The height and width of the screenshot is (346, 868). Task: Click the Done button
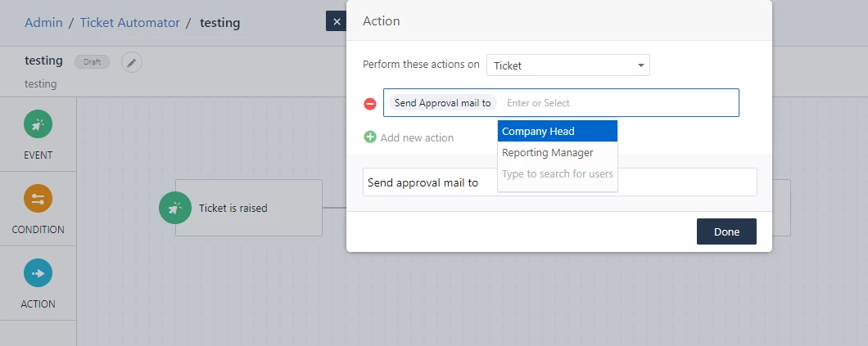point(726,231)
